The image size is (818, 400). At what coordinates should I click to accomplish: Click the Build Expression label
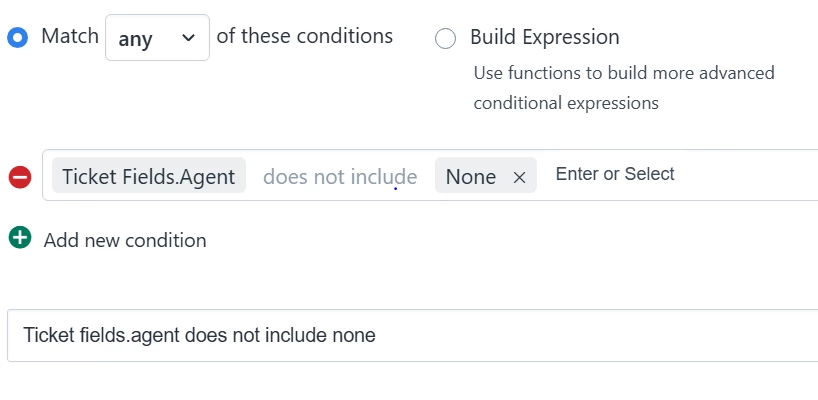point(545,37)
